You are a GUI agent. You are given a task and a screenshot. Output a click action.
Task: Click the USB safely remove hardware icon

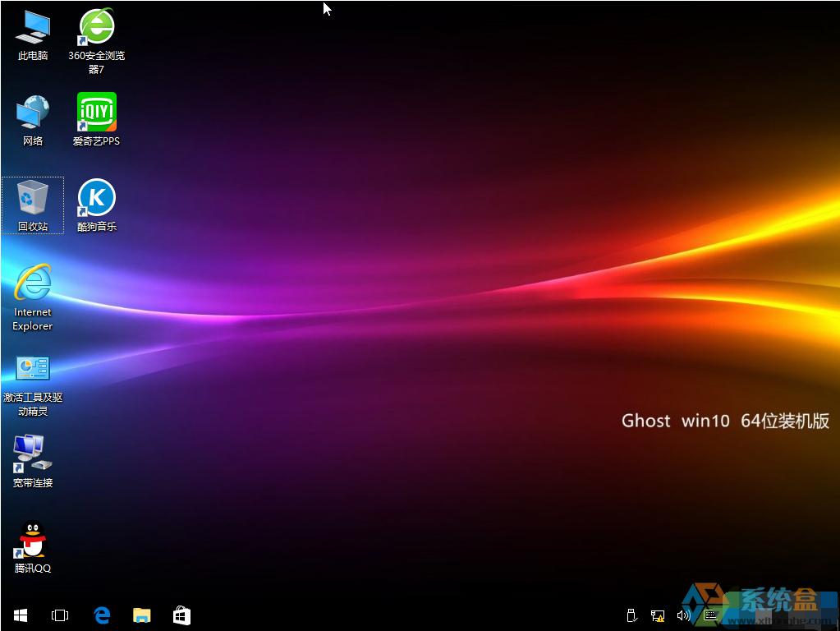coord(631,615)
